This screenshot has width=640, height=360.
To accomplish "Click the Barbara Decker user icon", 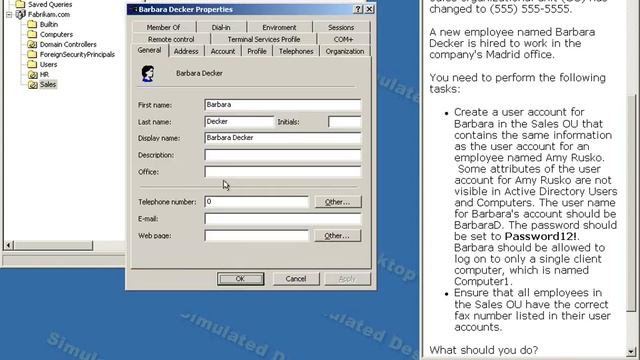I will pyautogui.click(x=148, y=73).
